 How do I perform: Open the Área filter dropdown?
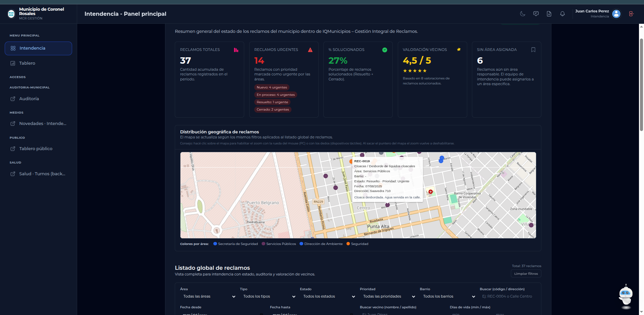[x=208, y=296]
